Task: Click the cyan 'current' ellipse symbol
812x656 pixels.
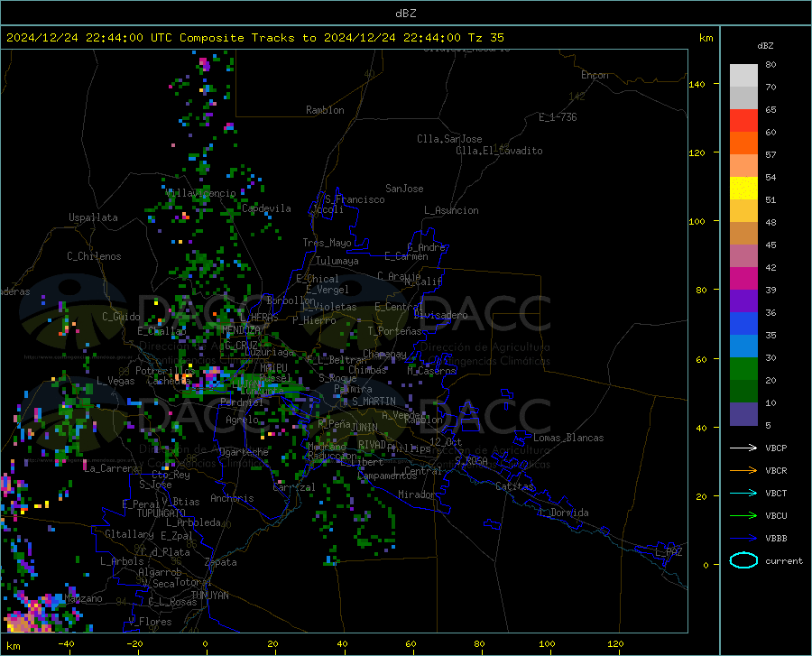Action: pos(743,560)
